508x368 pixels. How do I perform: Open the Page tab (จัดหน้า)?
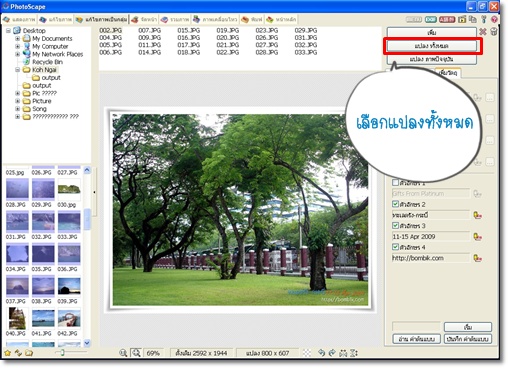click(145, 20)
